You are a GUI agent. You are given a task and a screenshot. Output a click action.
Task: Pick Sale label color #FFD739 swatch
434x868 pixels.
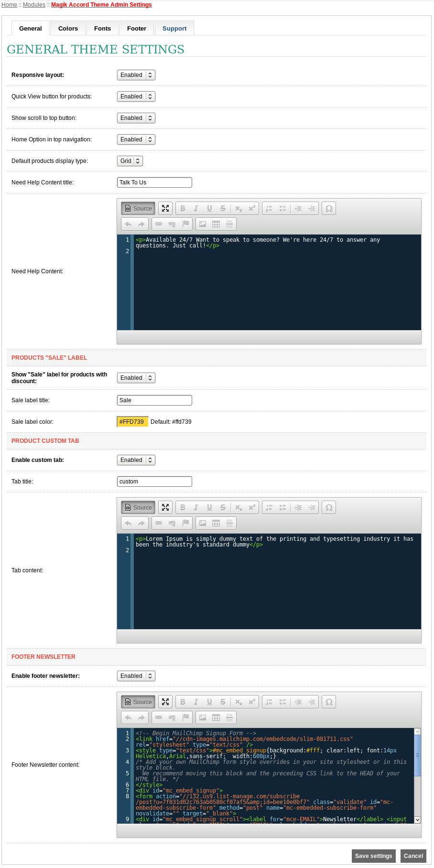click(x=132, y=422)
